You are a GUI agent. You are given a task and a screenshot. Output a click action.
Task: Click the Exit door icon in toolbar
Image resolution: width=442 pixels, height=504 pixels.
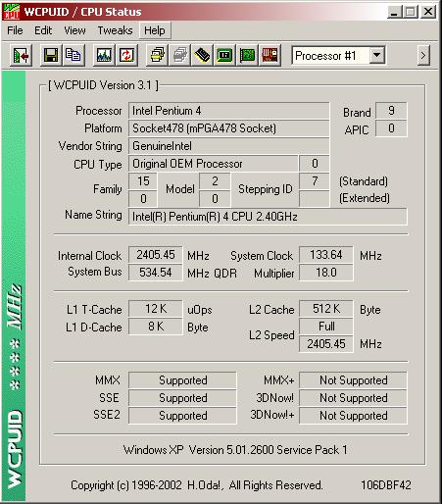pyautogui.click(x=21, y=55)
